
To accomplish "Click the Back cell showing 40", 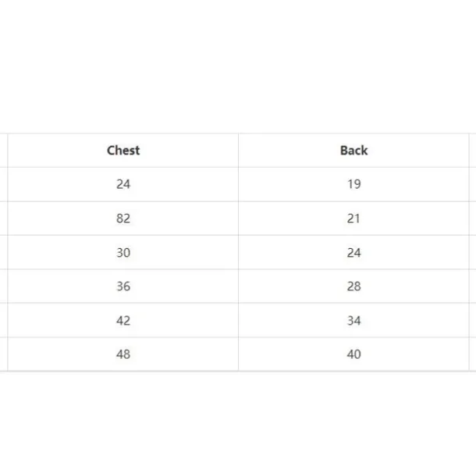I will click(353, 354).
